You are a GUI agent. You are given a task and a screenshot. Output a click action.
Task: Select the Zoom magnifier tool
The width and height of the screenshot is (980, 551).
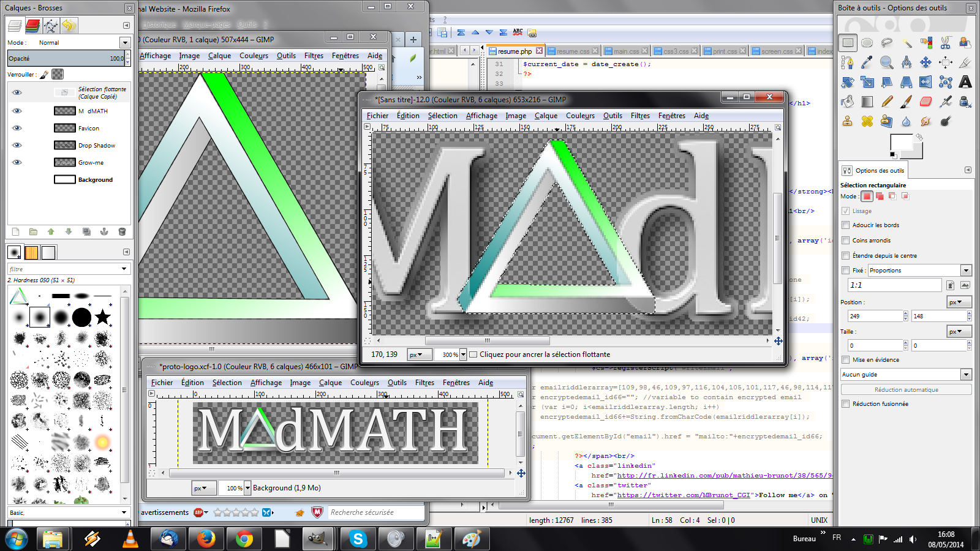coord(886,62)
